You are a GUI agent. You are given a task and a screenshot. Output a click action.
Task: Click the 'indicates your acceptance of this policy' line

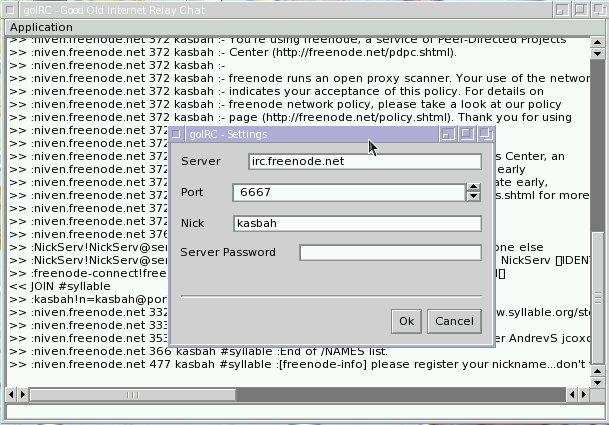tap(277, 91)
